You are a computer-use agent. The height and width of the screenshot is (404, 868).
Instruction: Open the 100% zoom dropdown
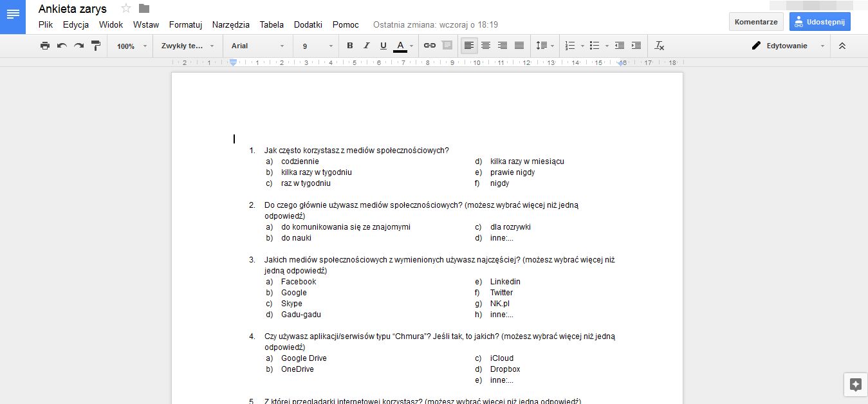pos(132,46)
